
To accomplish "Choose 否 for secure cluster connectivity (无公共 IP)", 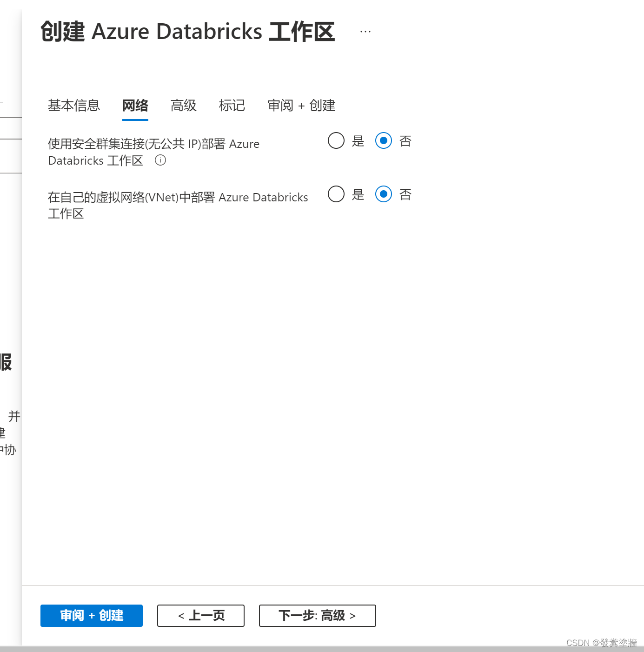I will 384,140.
